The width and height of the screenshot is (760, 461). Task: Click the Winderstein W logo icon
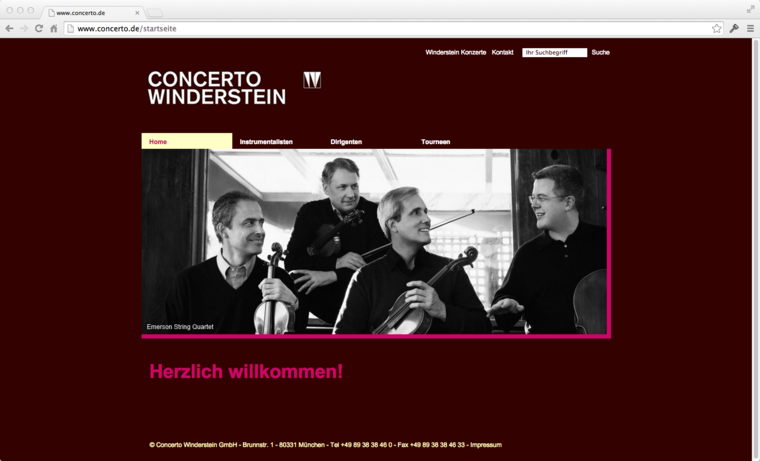tap(312, 80)
